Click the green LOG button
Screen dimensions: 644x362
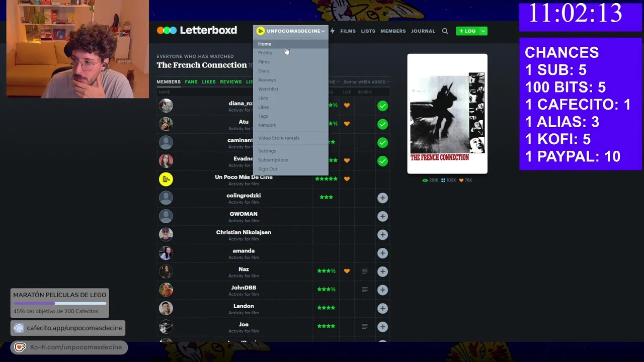pos(467,31)
